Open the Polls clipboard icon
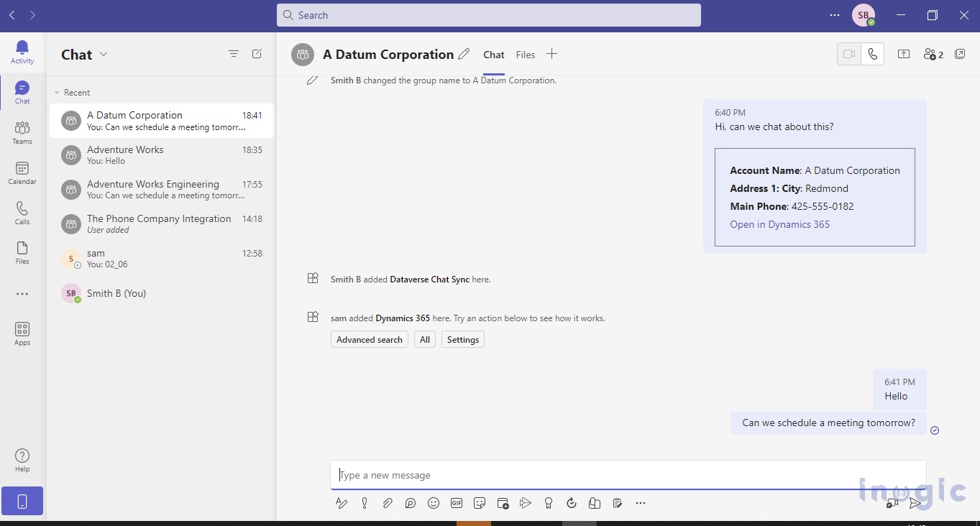Screen dimensions: 980x526 point(618,503)
